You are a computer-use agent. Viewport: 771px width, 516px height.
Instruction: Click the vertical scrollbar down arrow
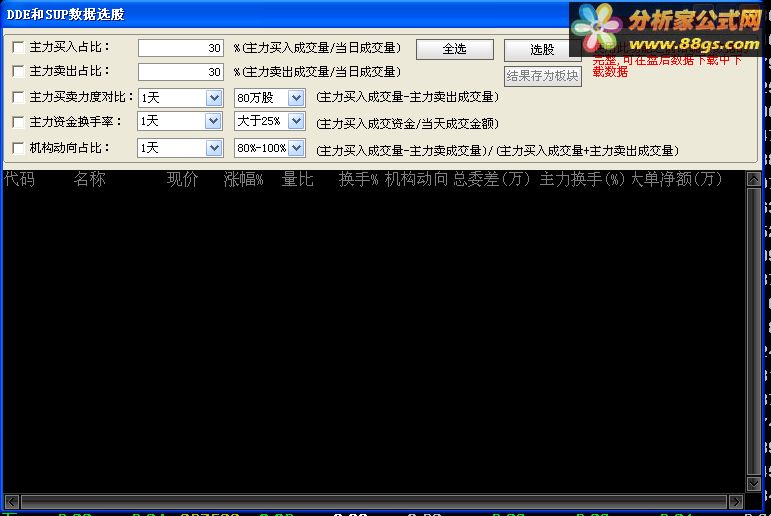tap(753, 484)
